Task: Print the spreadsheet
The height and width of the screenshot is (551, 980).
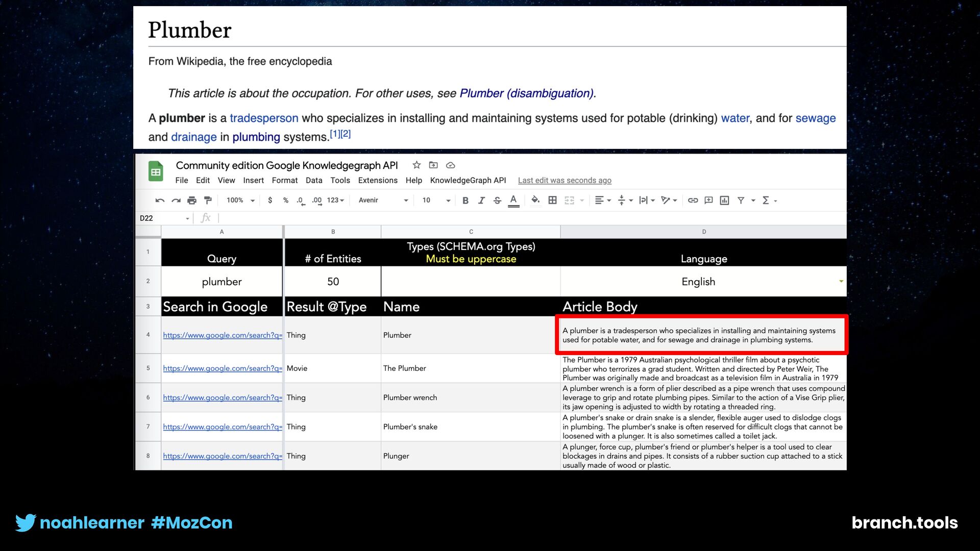Action: tap(192, 201)
